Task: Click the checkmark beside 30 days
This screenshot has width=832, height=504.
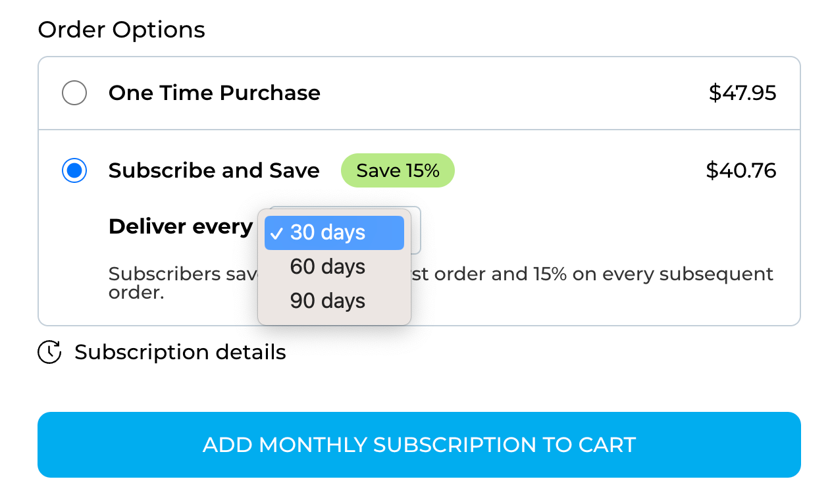Action: [x=277, y=234]
